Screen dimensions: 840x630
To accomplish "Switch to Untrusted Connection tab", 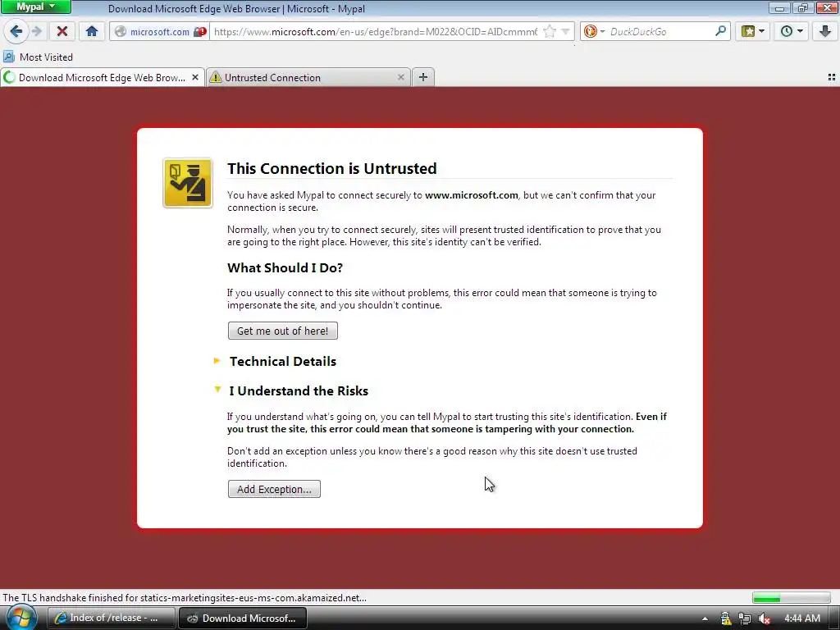I will 308,78.
